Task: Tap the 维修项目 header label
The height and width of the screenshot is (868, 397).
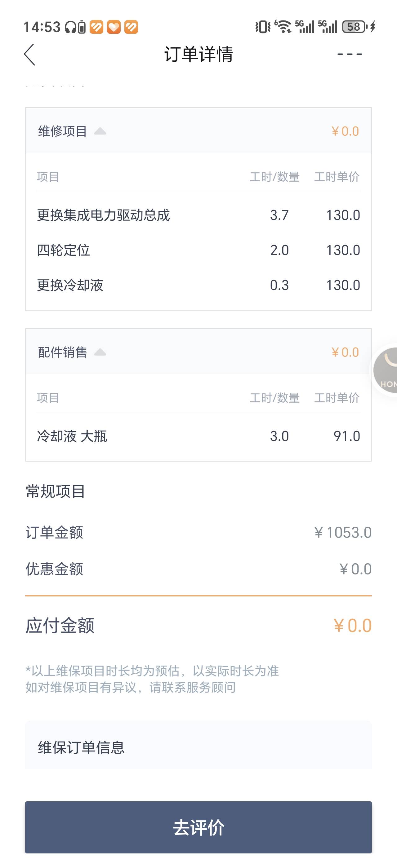Action: [63, 131]
